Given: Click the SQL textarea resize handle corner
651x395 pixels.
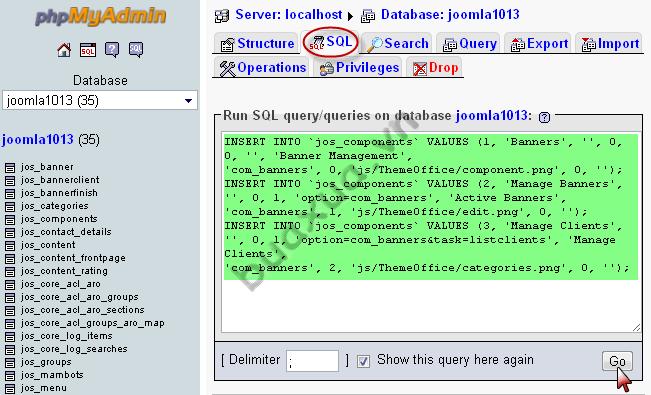Looking at the screenshot, I should [636, 328].
